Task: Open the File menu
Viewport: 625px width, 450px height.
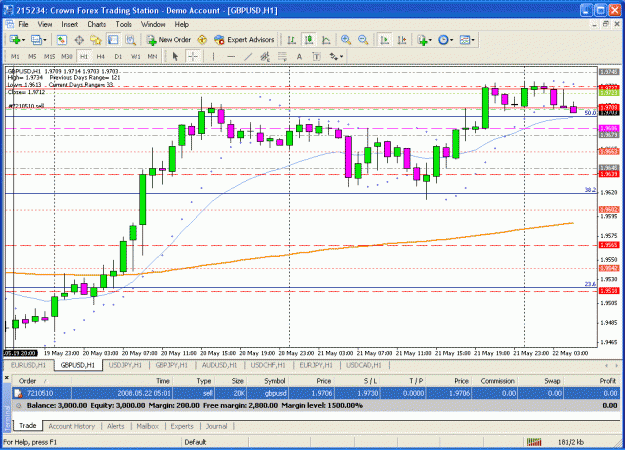Action: 24,24
